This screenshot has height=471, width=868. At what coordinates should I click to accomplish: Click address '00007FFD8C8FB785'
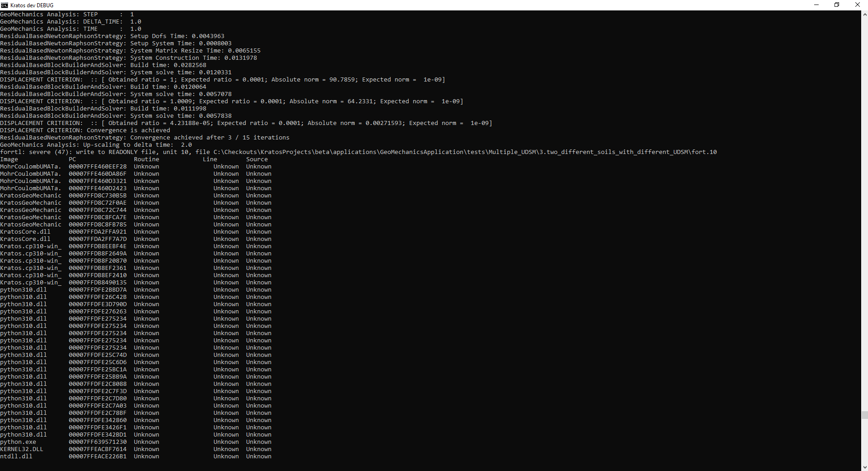[98, 225]
